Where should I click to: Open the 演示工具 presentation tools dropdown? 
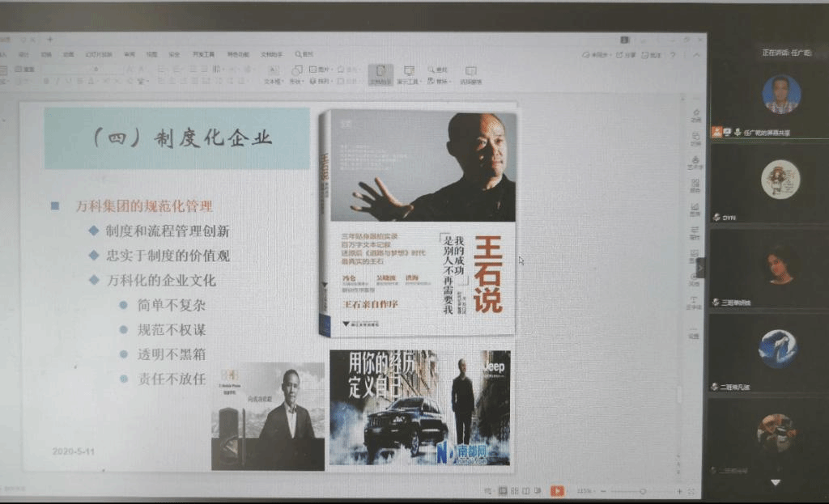pos(408,75)
